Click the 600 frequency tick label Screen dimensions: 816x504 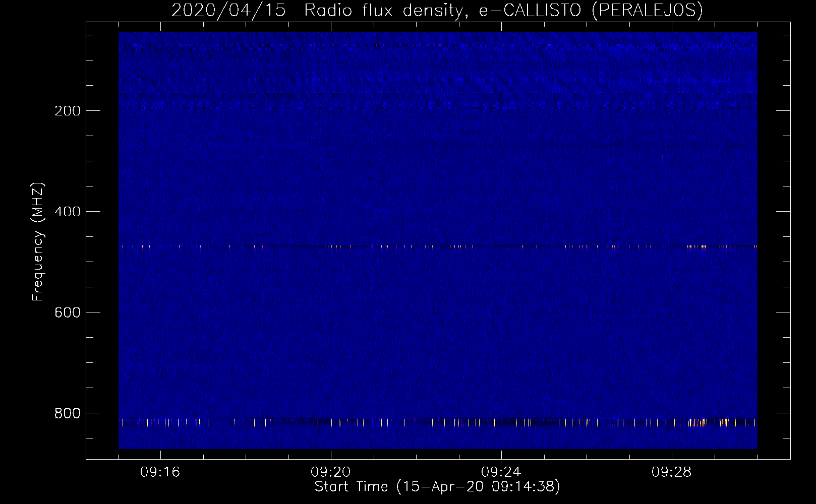[x=68, y=312]
